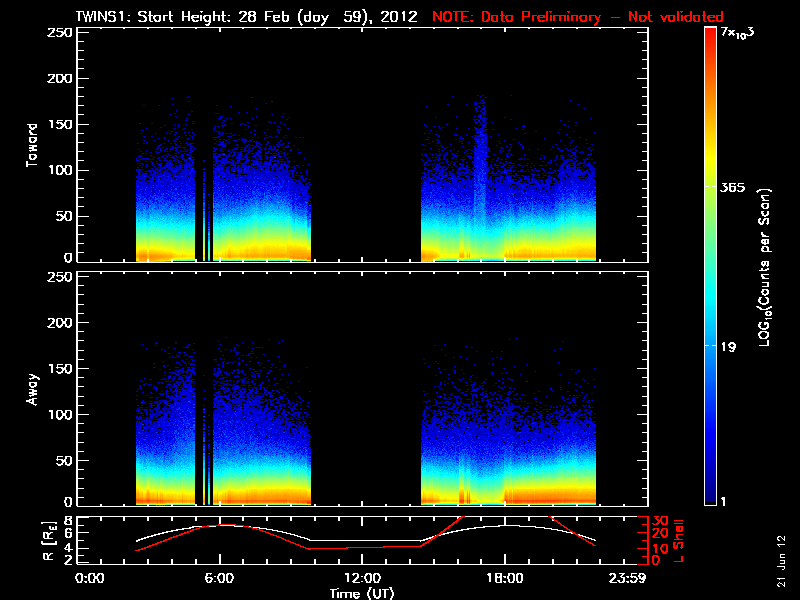Click the 12:00 time axis tick label
The image size is (800, 600).
point(361,578)
